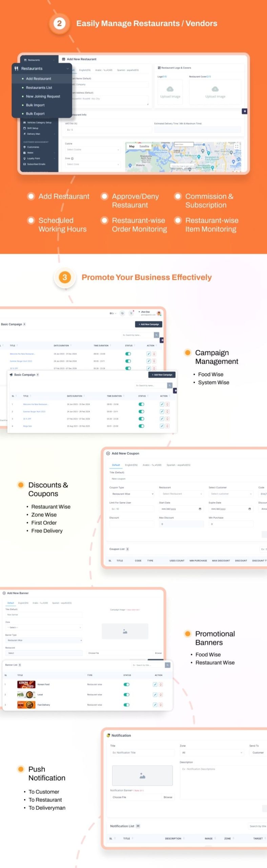
Task: Toggle status of Summer Burger Hunt campaign
Action: point(141,412)
